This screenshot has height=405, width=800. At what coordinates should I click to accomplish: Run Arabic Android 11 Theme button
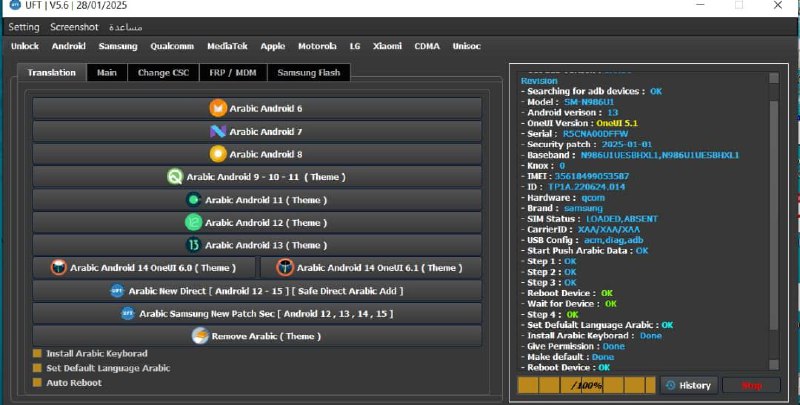(257, 200)
